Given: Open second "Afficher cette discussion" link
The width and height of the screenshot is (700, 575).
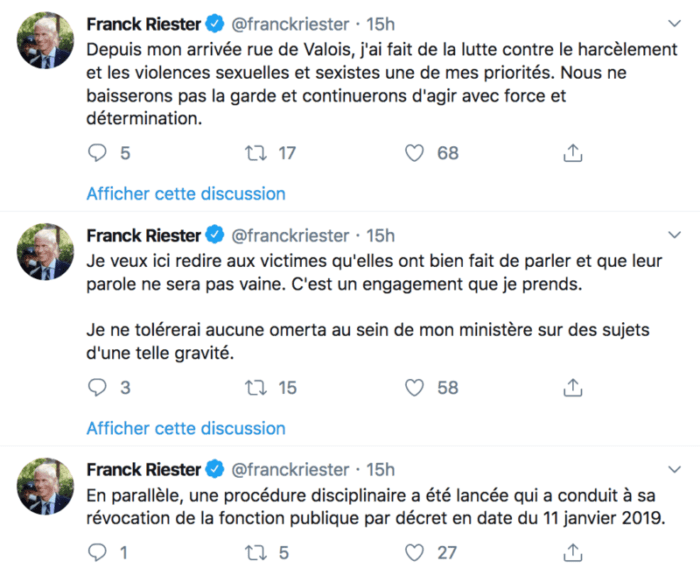Looking at the screenshot, I should [186, 427].
